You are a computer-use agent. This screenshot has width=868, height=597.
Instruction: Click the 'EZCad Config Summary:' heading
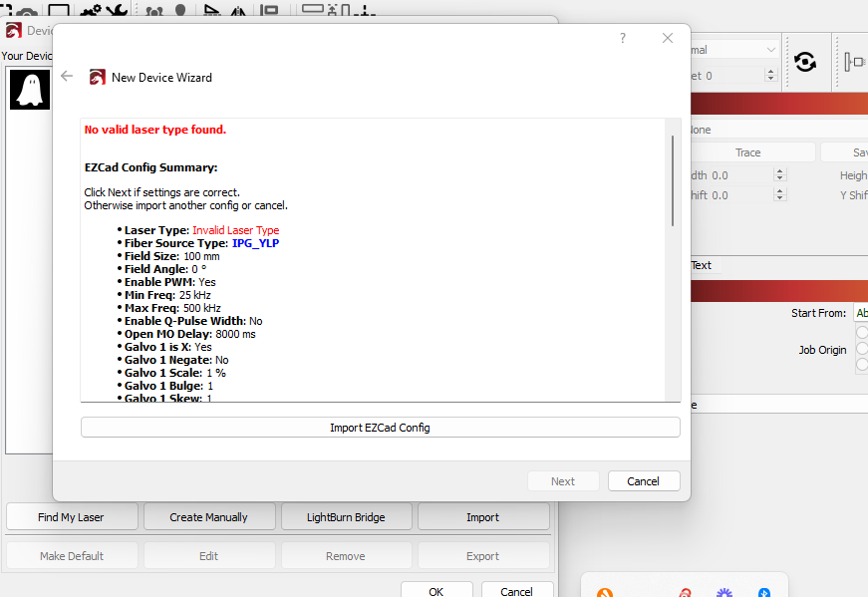coord(150,167)
